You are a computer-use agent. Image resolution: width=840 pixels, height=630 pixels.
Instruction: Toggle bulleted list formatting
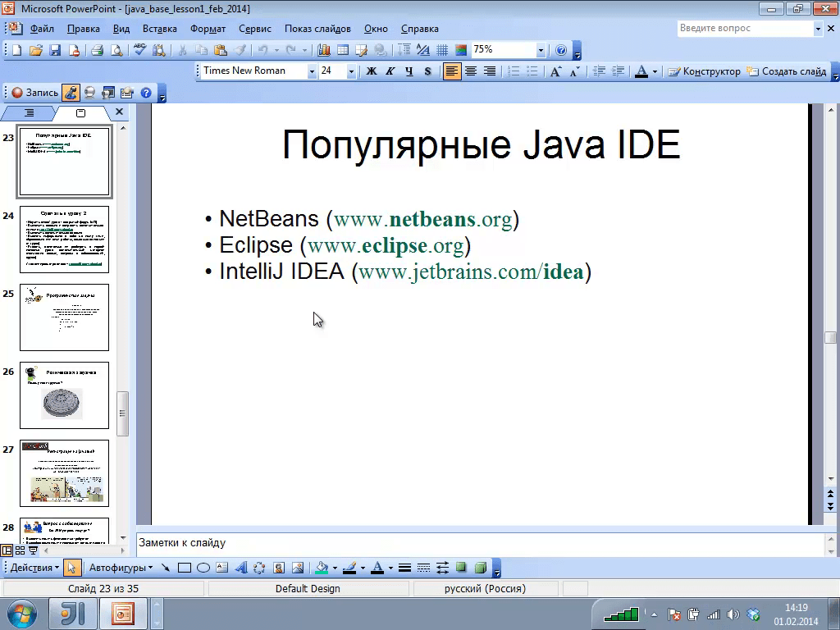click(x=532, y=71)
